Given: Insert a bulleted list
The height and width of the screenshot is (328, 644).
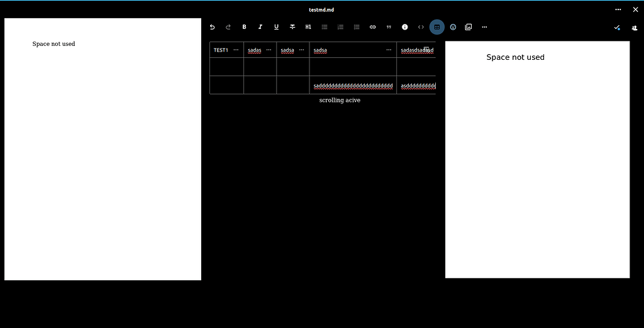Looking at the screenshot, I should 324,27.
